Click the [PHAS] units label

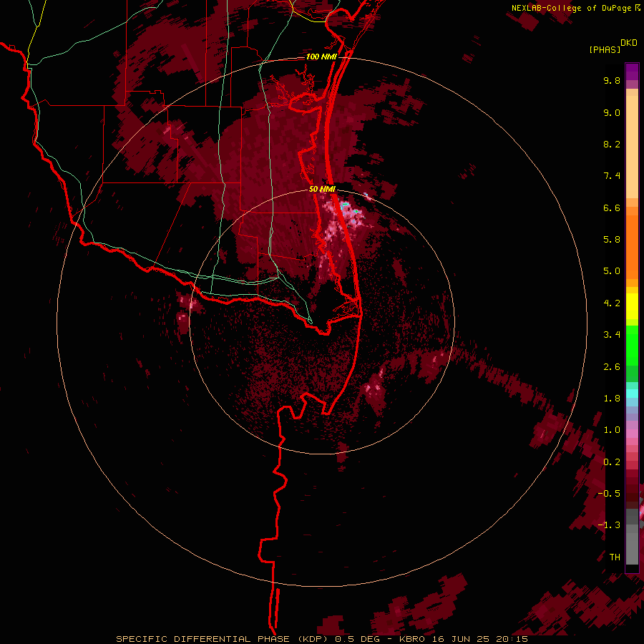click(x=605, y=50)
